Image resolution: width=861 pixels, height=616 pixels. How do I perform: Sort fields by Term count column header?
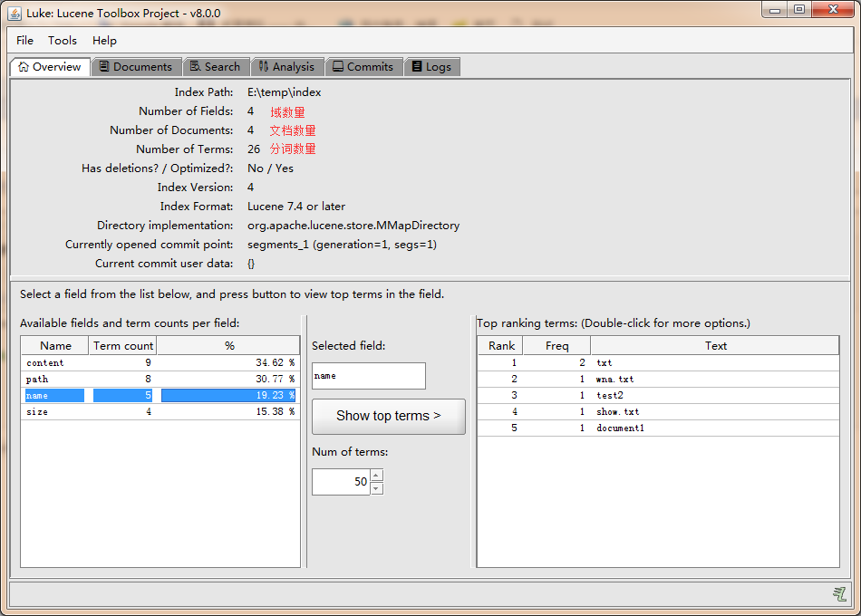(x=123, y=346)
